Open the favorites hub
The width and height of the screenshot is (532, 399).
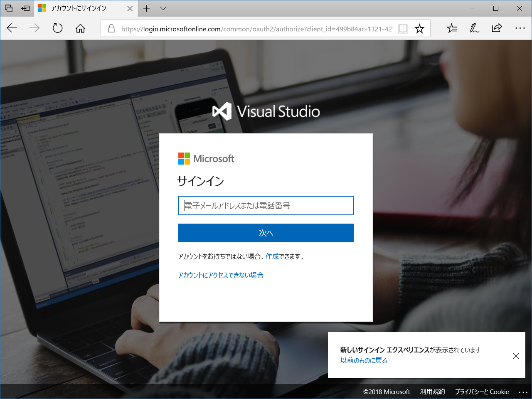pyautogui.click(x=452, y=28)
